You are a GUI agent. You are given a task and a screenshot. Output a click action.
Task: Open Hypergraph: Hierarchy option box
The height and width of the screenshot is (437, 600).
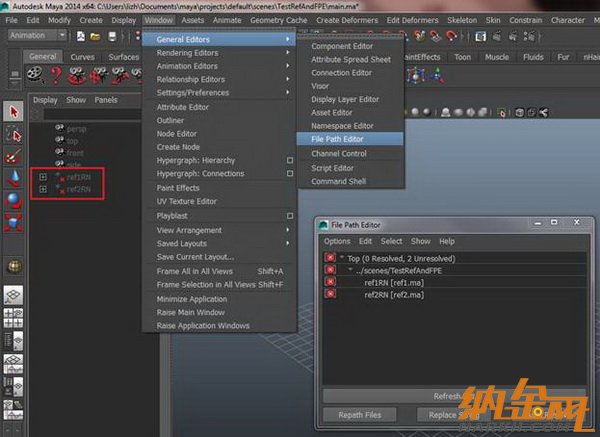(x=290, y=160)
